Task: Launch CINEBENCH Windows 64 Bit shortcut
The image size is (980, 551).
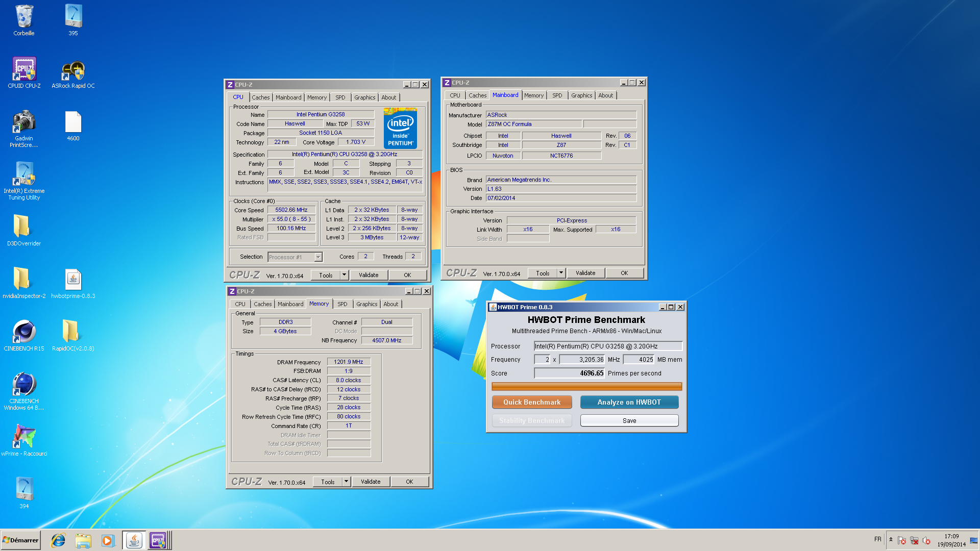Action: 24,391
